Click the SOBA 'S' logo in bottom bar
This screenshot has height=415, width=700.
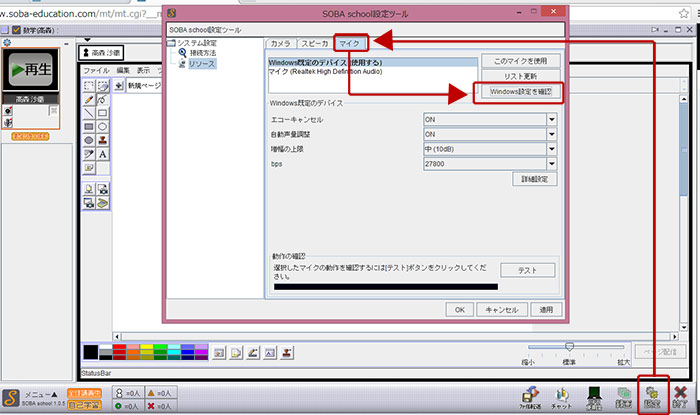[11, 398]
